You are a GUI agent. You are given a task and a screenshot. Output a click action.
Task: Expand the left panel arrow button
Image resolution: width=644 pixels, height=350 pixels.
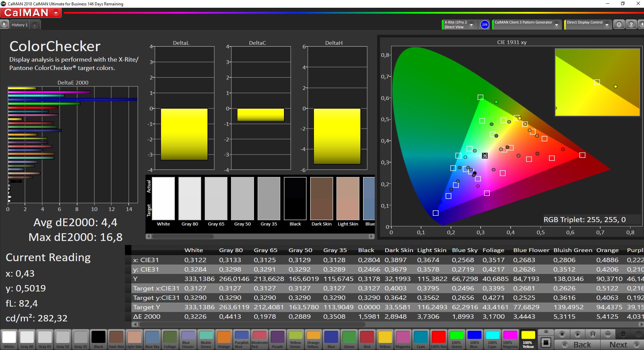[x=4, y=25]
